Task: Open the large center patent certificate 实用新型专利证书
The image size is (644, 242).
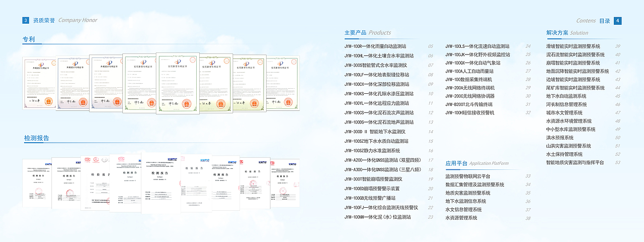Action: pyautogui.click(x=177, y=83)
